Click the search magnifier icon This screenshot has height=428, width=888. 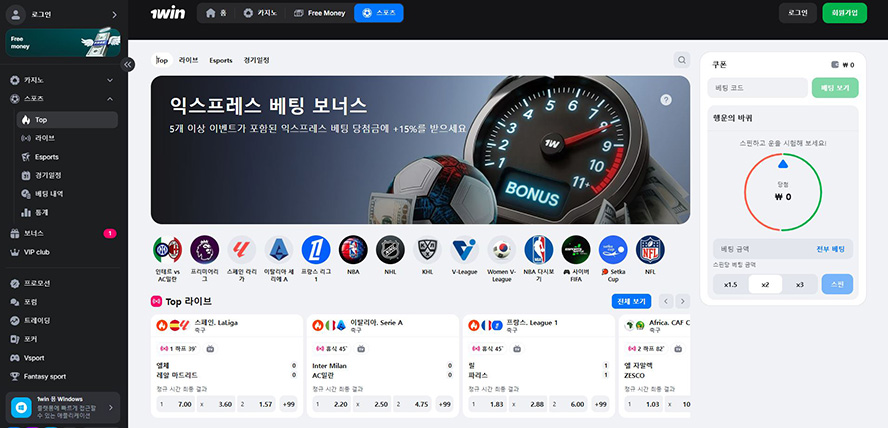[682, 59]
